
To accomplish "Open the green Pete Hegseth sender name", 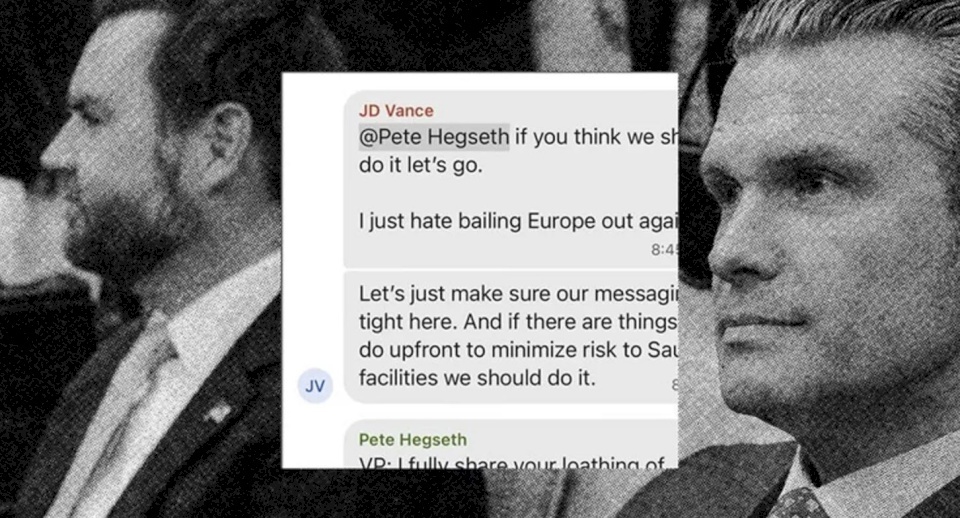I will click(x=413, y=440).
